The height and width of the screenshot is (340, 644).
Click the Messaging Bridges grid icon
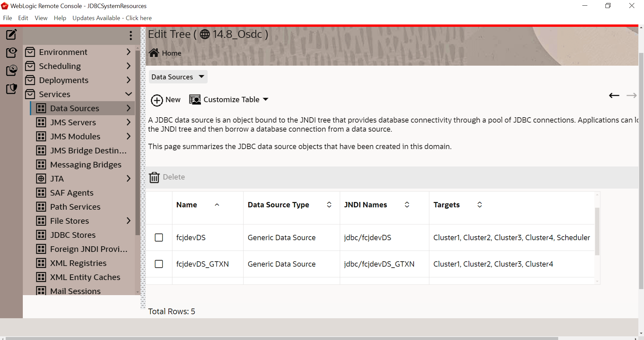coord(41,164)
